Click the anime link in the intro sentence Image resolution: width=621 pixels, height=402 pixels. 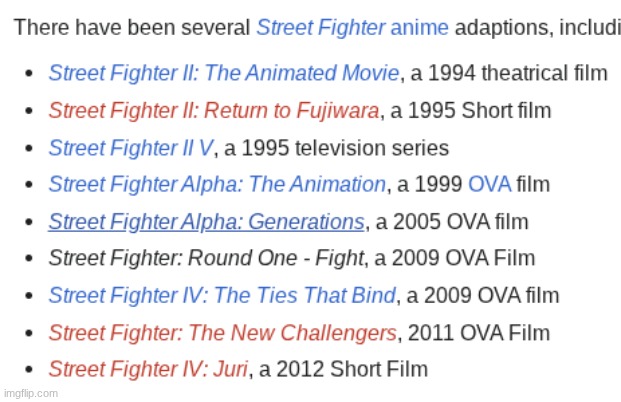(419, 27)
